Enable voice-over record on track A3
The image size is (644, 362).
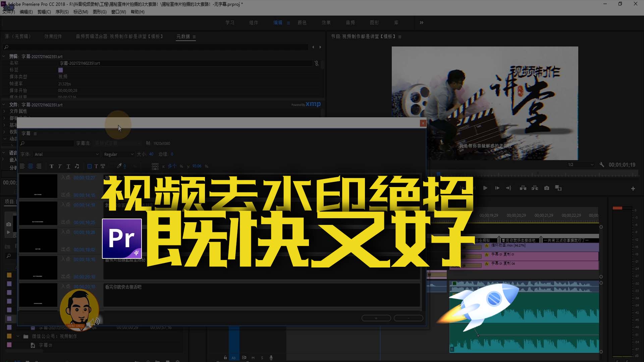tap(271, 358)
